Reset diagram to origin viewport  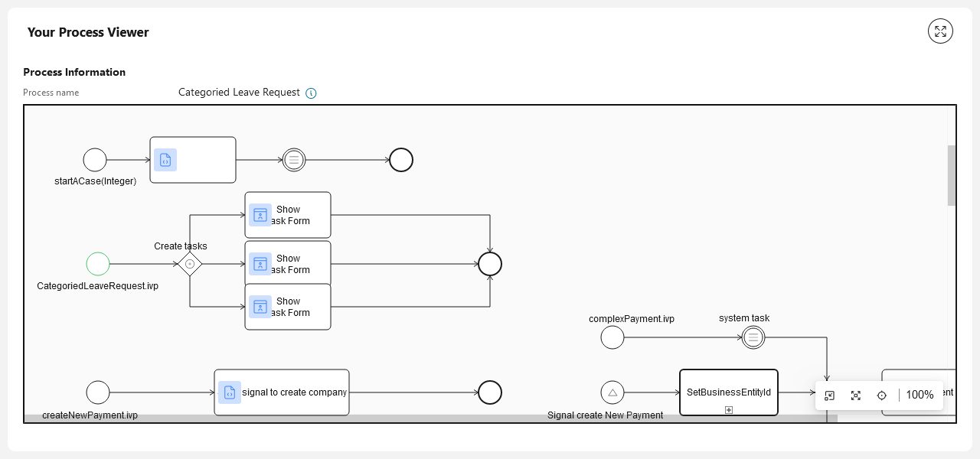829,396
